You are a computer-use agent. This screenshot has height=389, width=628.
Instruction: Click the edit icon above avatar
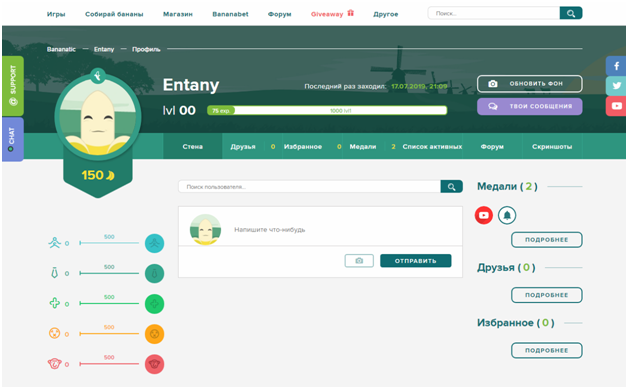point(98,75)
